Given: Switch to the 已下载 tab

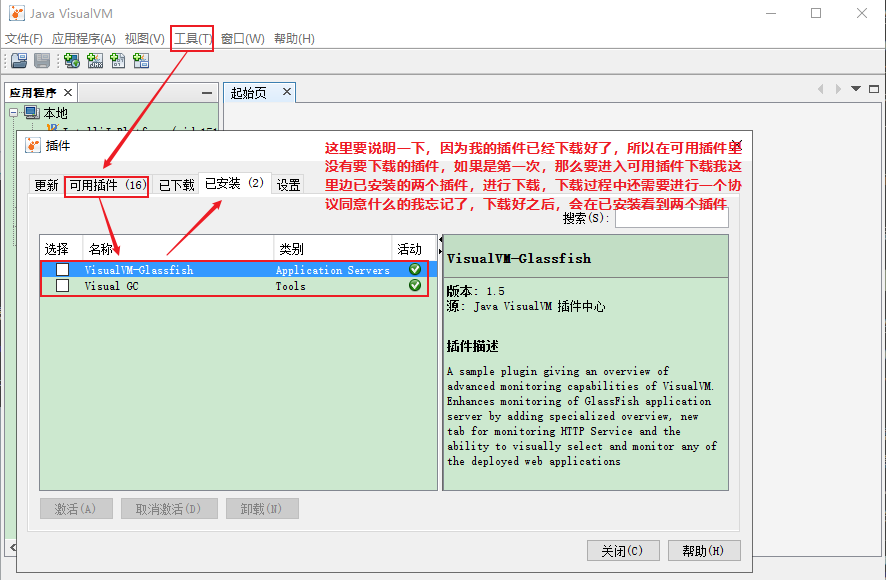Looking at the screenshot, I should pyautogui.click(x=176, y=185).
